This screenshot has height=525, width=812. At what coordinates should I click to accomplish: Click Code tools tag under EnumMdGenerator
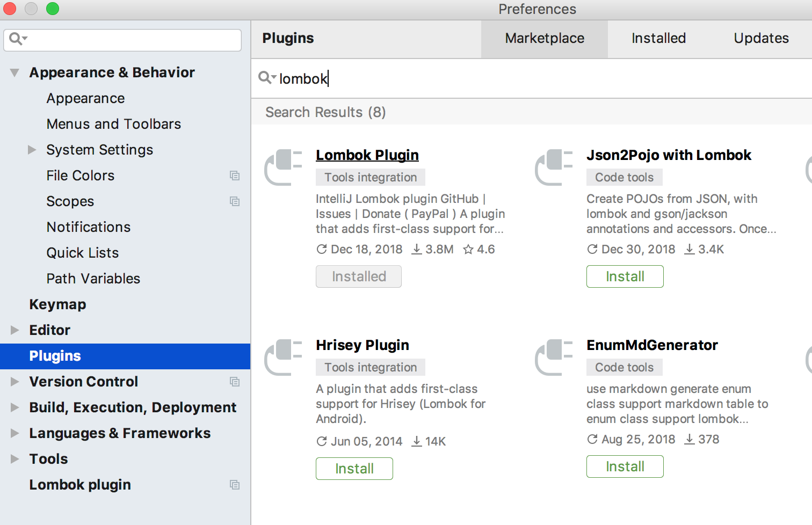click(x=625, y=367)
